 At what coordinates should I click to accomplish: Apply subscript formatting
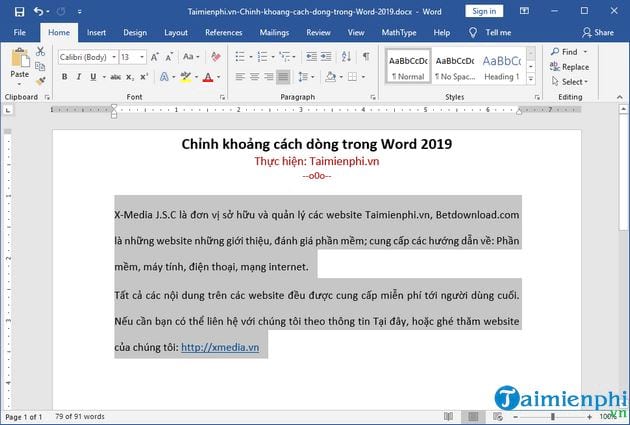[x=130, y=77]
